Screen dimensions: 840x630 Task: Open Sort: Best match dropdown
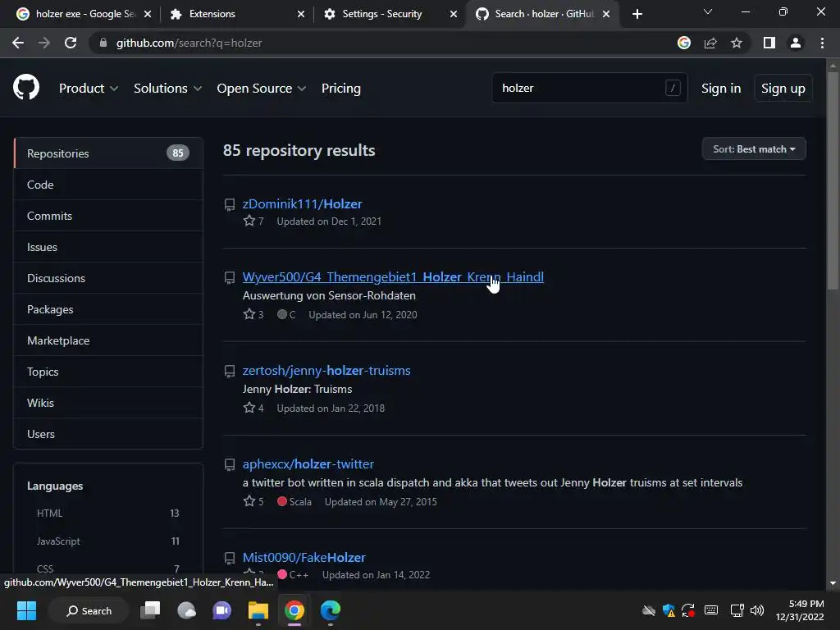point(754,149)
